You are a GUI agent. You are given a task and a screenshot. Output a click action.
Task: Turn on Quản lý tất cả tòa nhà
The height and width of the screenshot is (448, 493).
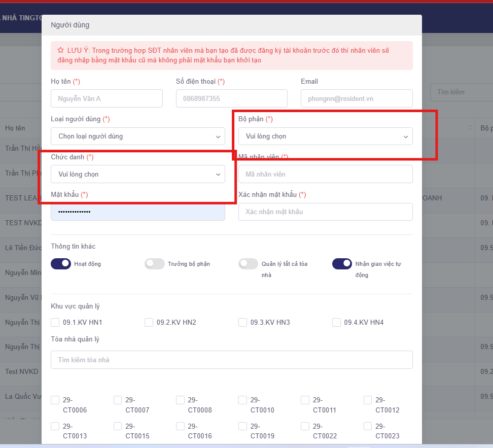pyautogui.click(x=249, y=264)
